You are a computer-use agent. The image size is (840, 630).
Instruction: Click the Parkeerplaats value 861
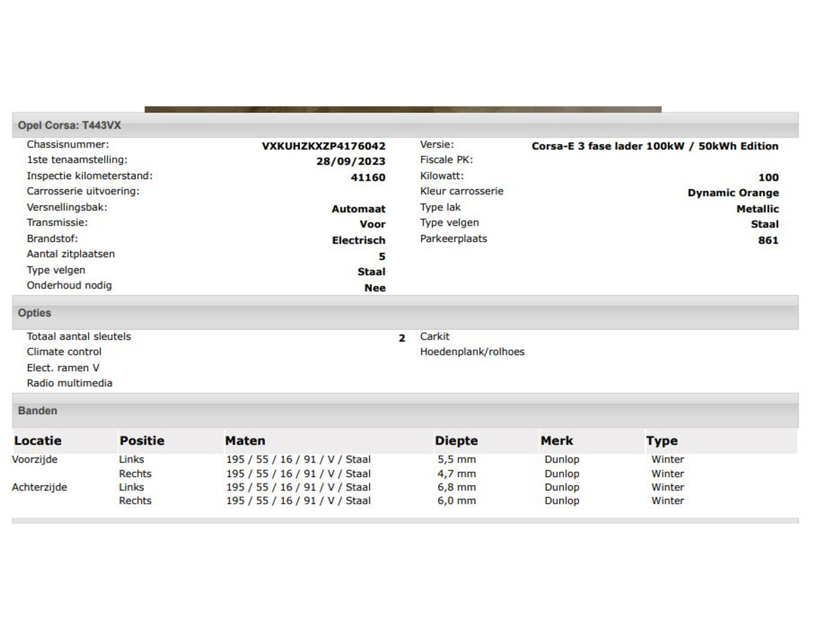[768, 241]
